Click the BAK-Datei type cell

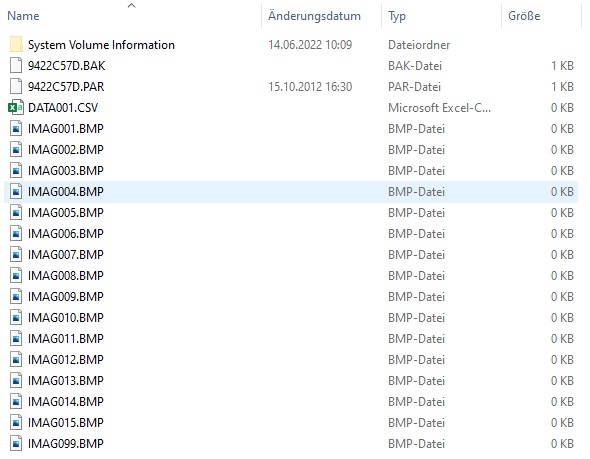(x=415, y=66)
